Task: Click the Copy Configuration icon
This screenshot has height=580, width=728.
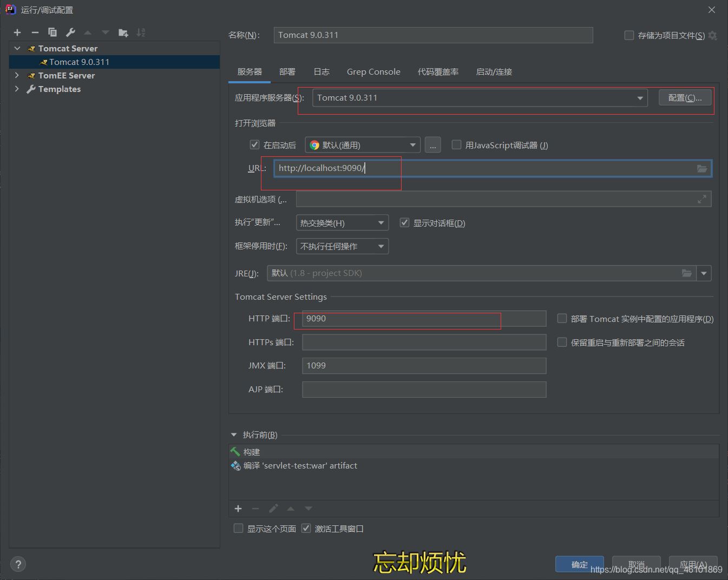Action: 53,32
